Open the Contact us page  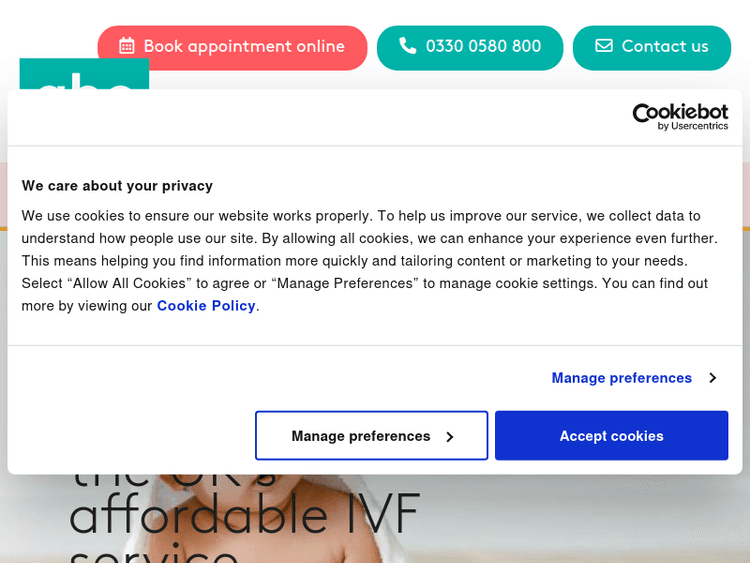click(651, 48)
